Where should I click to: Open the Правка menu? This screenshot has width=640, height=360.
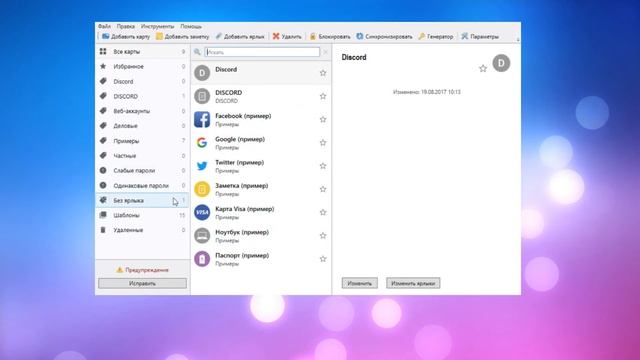click(x=126, y=26)
